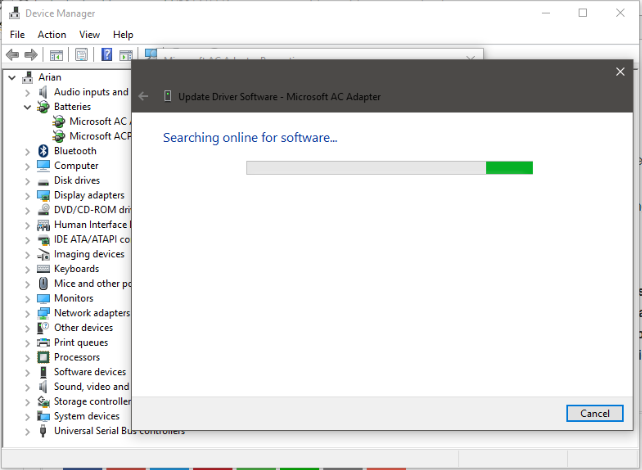Select the Monitors tree item
The image size is (642, 470).
74,298
